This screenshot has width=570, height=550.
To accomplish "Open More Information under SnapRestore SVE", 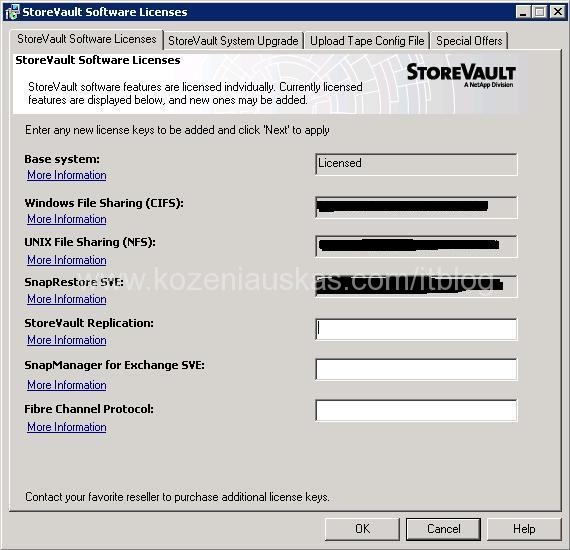I will coord(67,299).
